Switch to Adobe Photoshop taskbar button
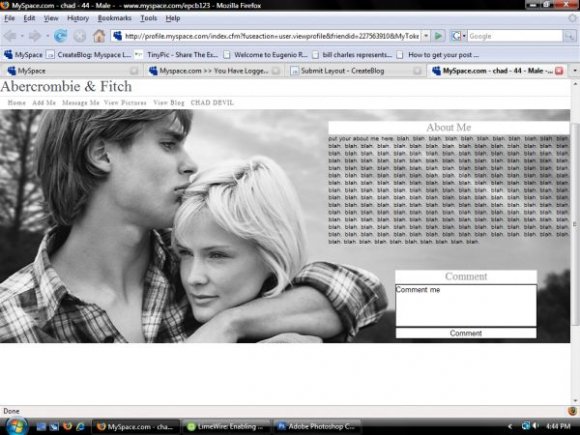580x435 pixels. click(317, 426)
